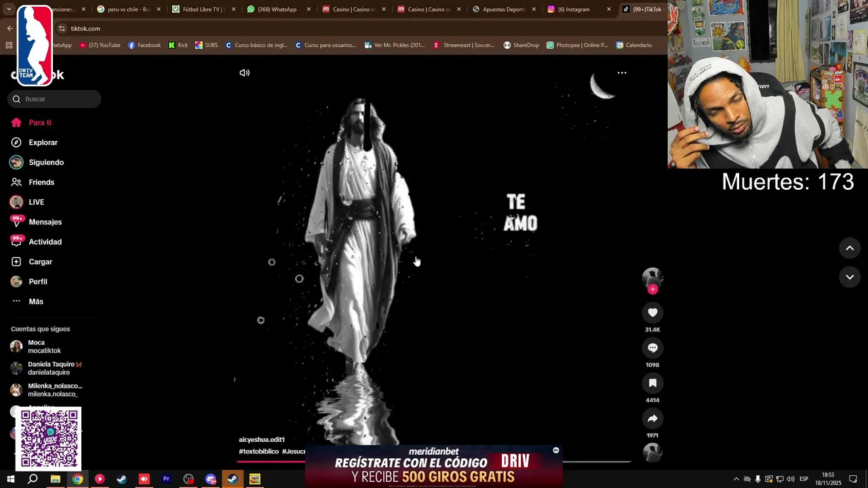The image size is (868, 488).
Task: Follow creator via red plus badge
Action: 652,289
